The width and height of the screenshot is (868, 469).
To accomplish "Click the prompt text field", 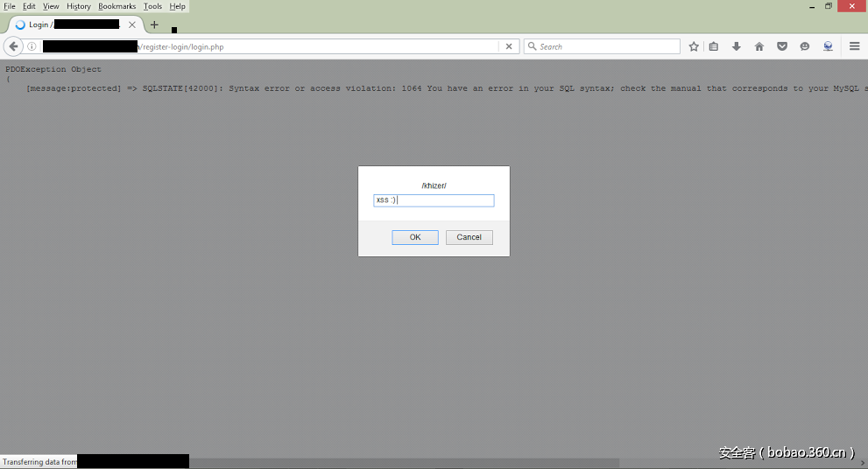I will pos(434,200).
